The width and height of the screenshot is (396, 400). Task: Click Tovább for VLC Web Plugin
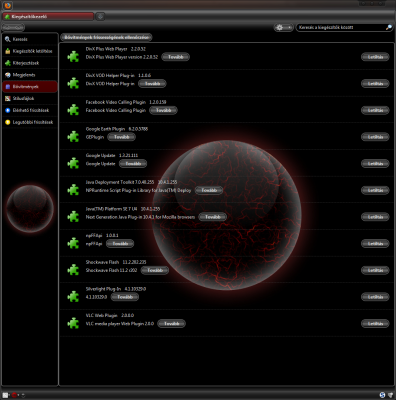[x=171, y=324]
